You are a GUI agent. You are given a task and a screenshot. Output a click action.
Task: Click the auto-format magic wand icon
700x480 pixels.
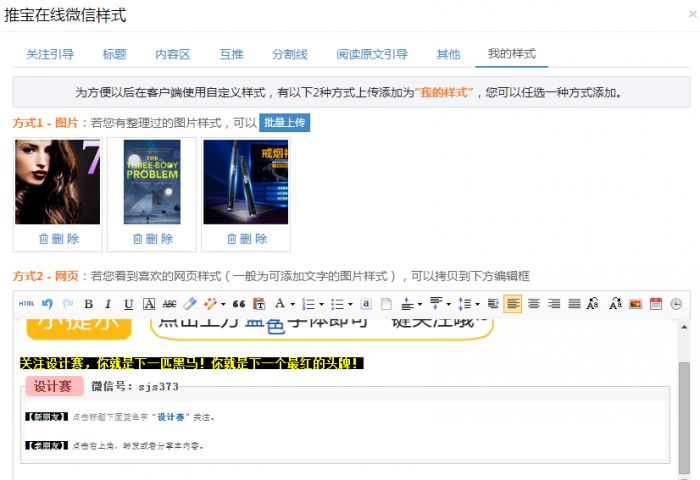210,304
